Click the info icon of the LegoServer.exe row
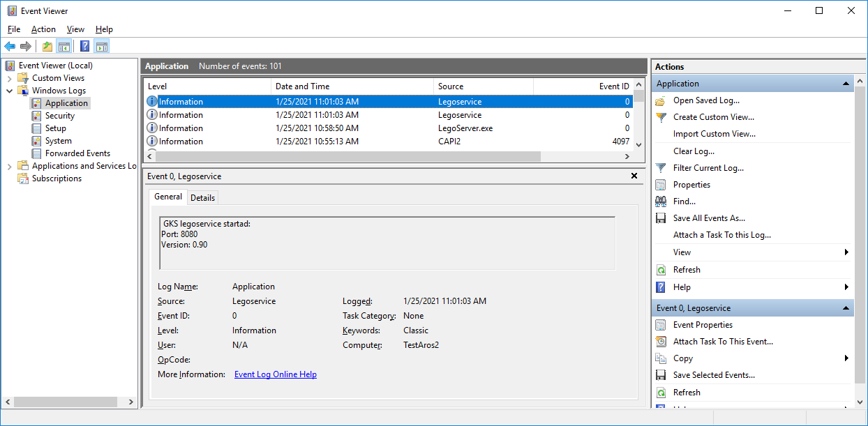 click(152, 128)
